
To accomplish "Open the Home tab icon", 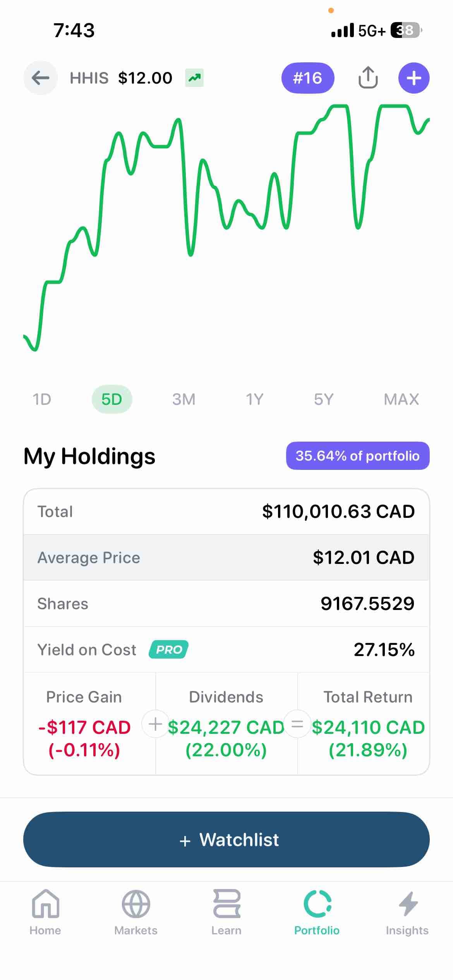I will [45, 904].
